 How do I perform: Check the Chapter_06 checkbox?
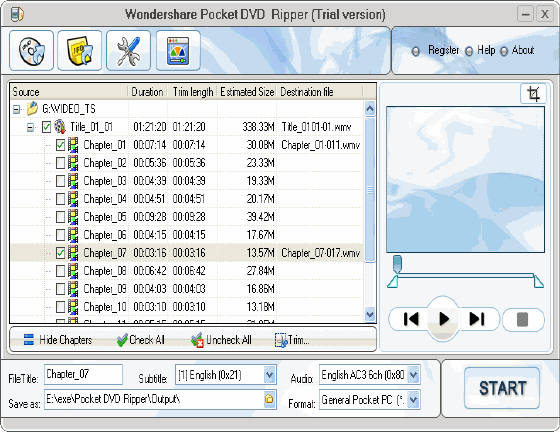tap(60, 235)
